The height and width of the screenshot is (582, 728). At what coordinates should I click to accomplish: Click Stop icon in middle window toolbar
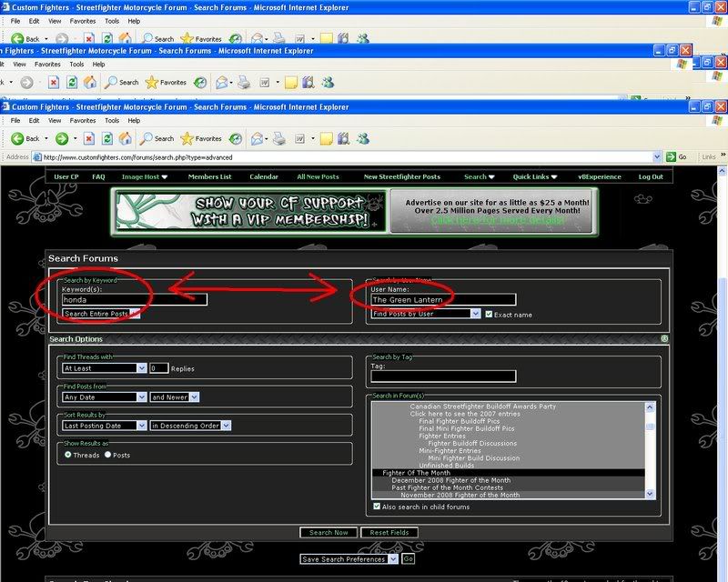click(54, 83)
